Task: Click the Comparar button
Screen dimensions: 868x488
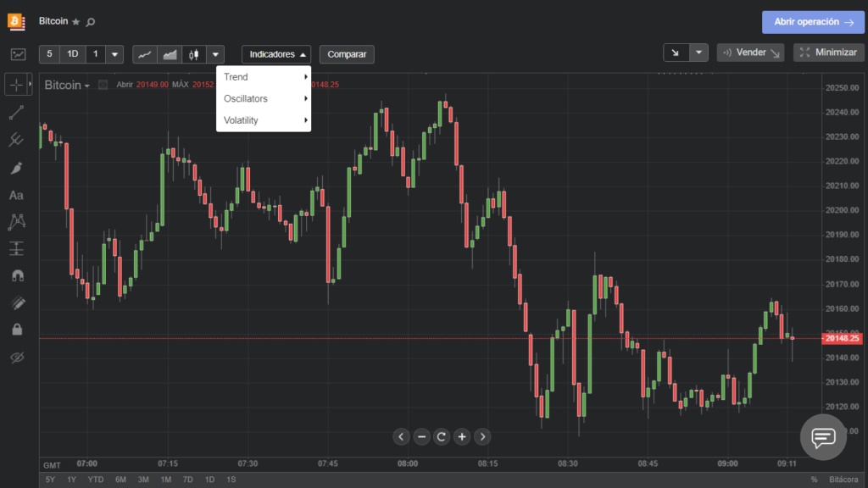Action: point(347,54)
